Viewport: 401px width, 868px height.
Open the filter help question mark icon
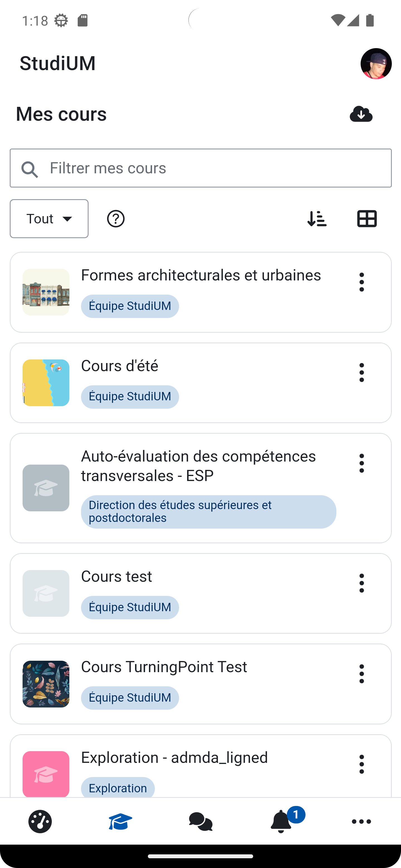(116, 219)
